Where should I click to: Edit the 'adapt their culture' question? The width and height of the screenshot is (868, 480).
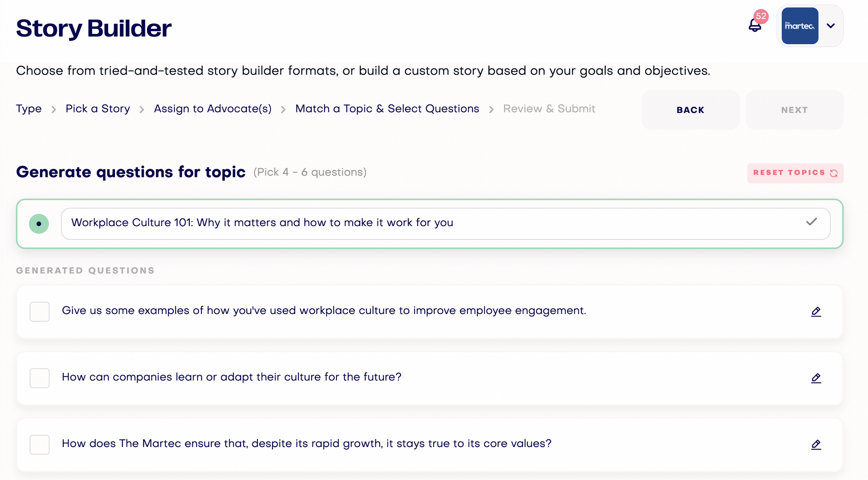point(816,378)
